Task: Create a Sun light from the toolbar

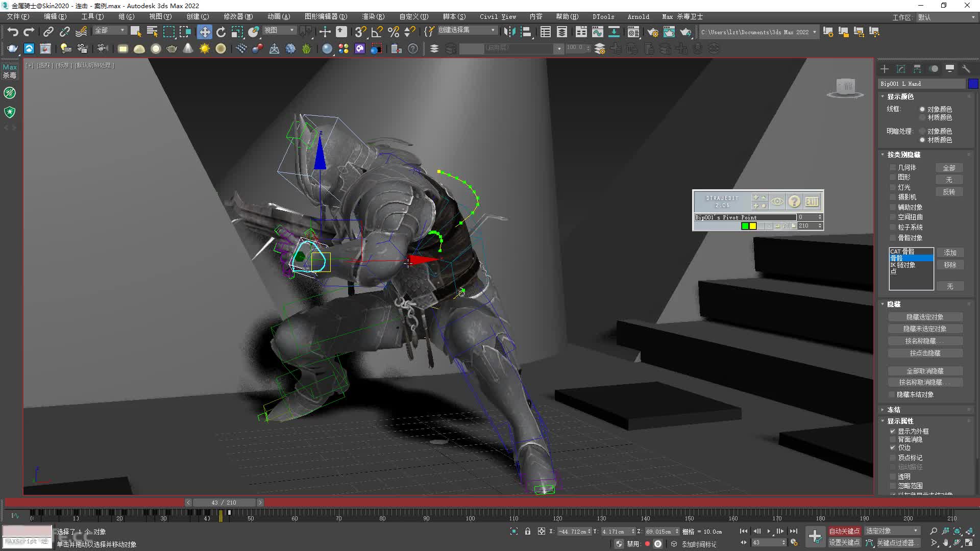Action: [205, 48]
